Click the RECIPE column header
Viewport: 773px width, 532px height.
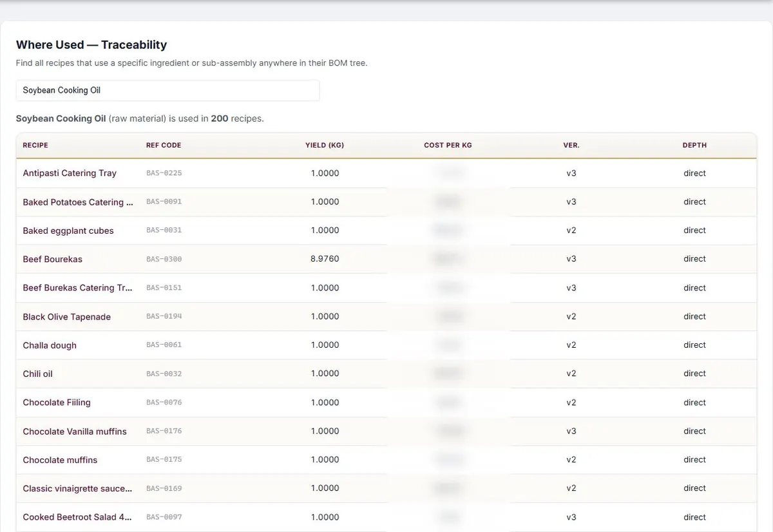[x=35, y=146]
